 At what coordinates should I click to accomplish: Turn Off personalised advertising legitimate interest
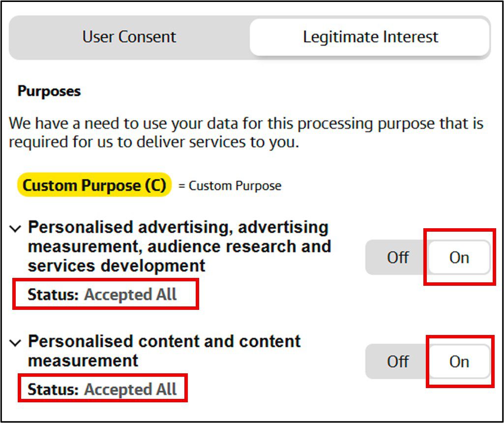pos(397,257)
